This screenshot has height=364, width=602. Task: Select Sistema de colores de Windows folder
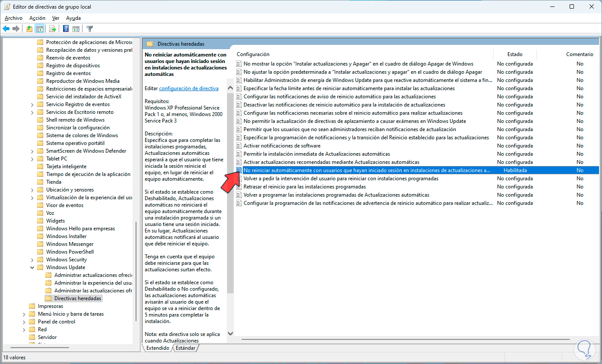click(x=82, y=135)
